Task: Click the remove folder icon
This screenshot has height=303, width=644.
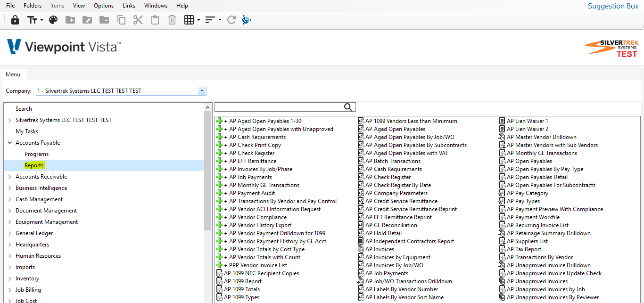Action: [x=104, y=20]
